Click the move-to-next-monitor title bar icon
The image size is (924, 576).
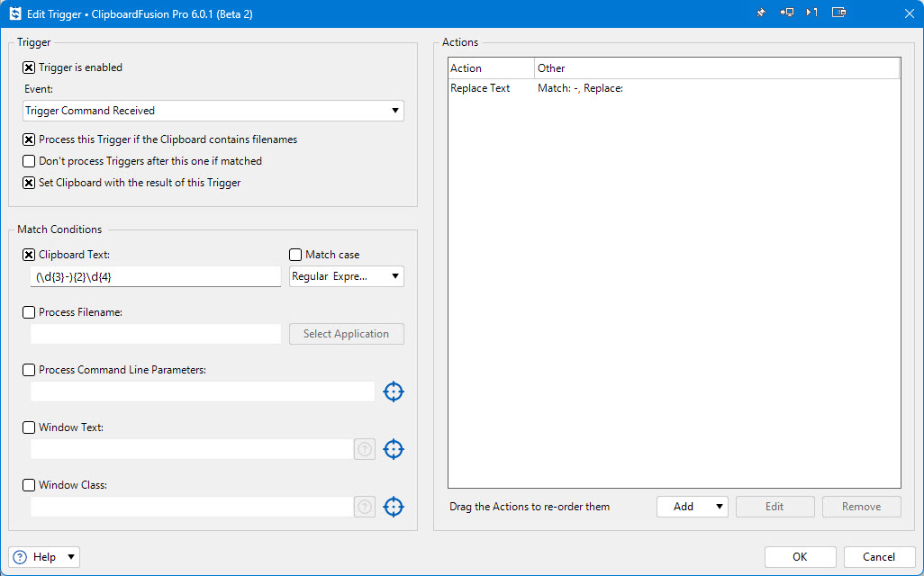coord(787,13)
